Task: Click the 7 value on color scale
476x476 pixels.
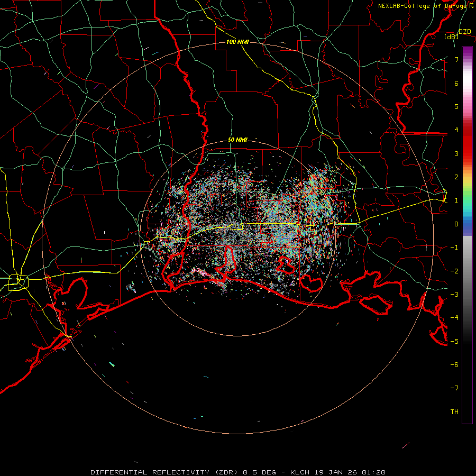Action: coord(456,59)
